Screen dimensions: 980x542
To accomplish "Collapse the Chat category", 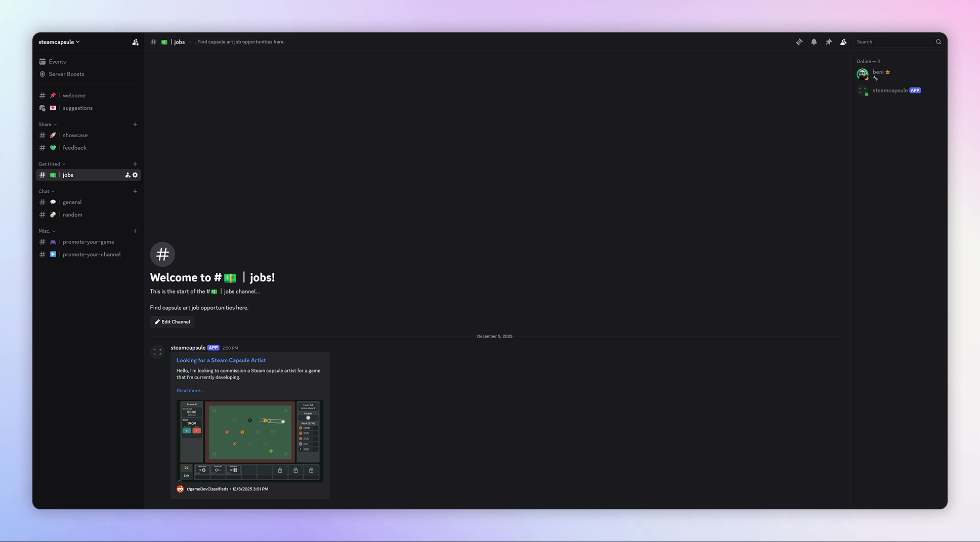I will pos(46,191).
